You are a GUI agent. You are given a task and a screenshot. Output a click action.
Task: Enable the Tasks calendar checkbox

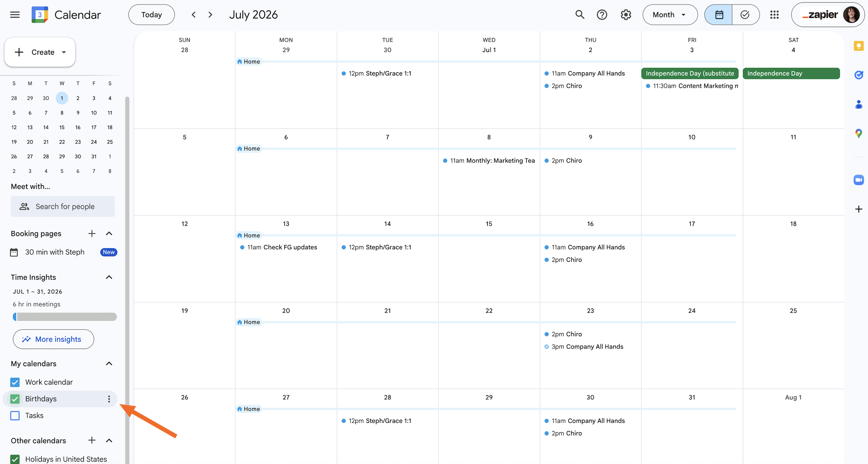point(15,416)
